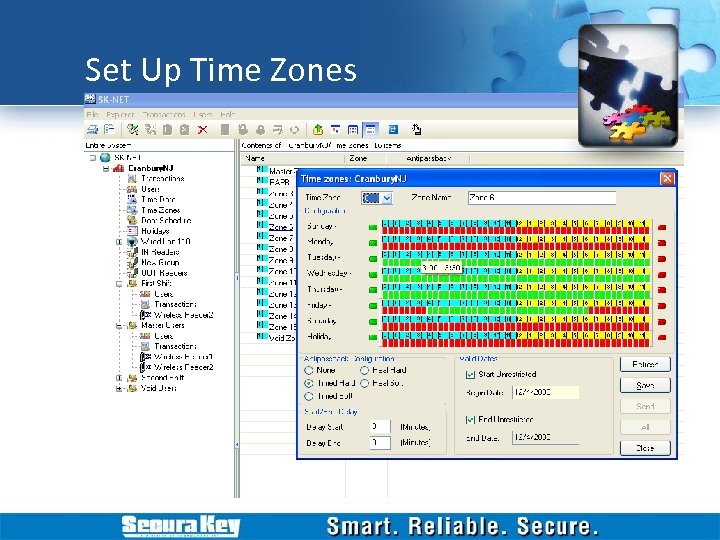Click the red X delete toolbar icon
Viewport: 720px width, 540px height.
pyautogui.click(x=202, y=130)
